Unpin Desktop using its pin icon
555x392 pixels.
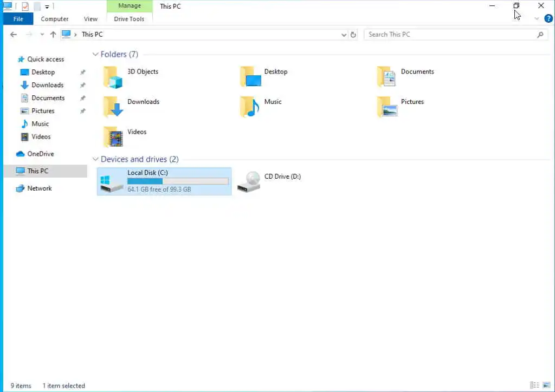tap(82, 72)
